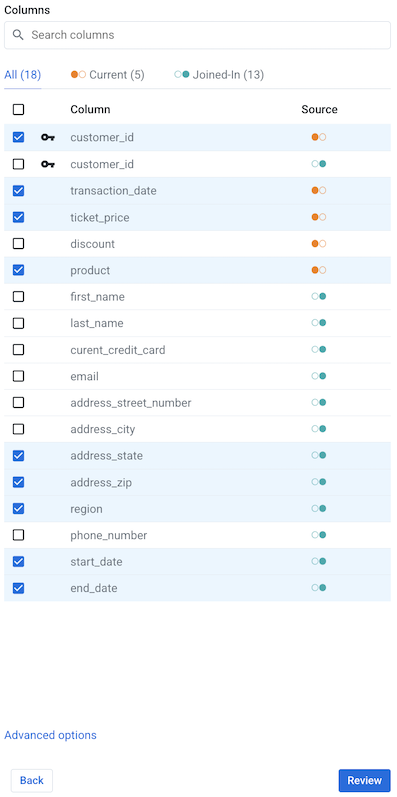Click the address_street_number column name
The image size is (397, 797).
tap(131, 403)
